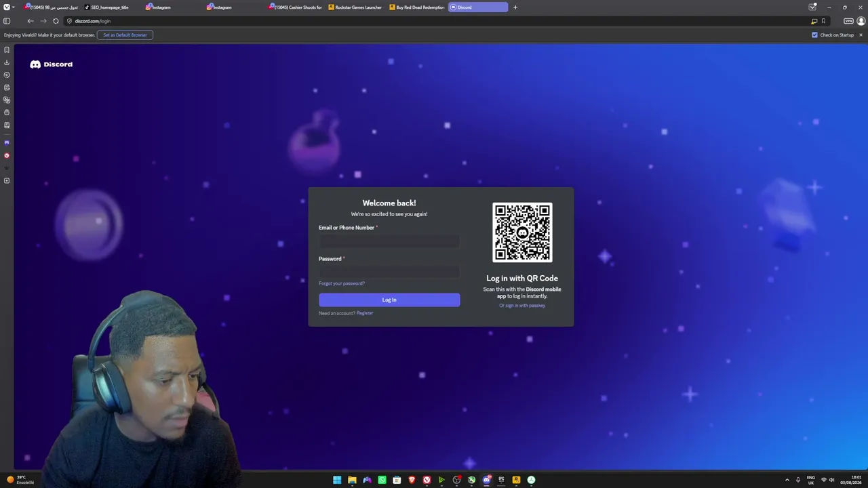The image size is (868, 488).
Task: Open Windows Start menu
Action: [x=337, y=480]
